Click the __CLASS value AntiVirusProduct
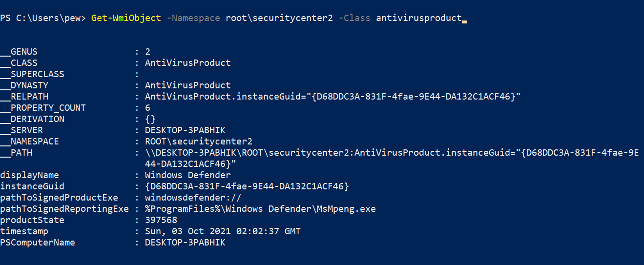Image resolution: width=644 pixels, height=265 pixels. (x=188, y=63)
